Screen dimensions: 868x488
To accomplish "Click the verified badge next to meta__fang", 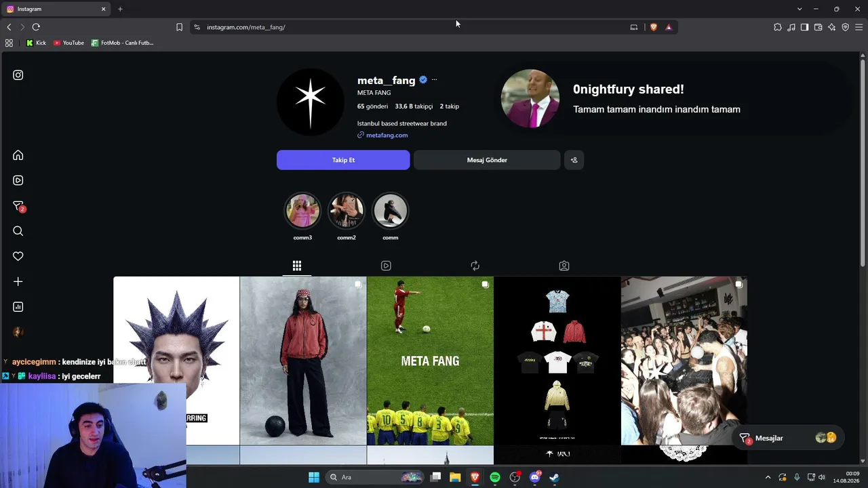I will click(423, 80).
